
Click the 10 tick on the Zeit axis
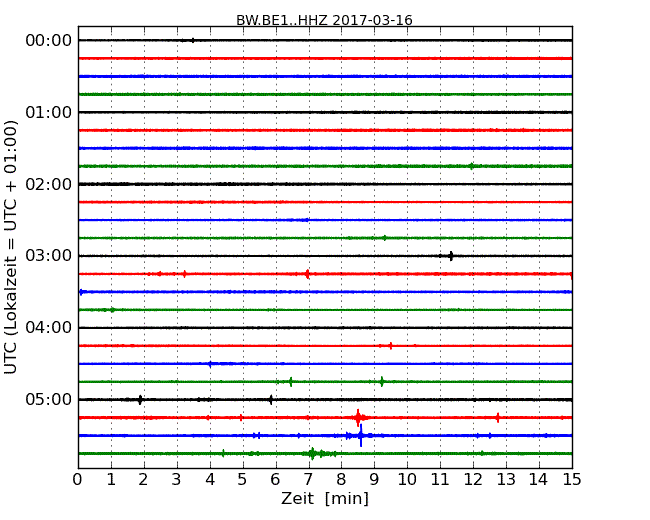[407, 480]
